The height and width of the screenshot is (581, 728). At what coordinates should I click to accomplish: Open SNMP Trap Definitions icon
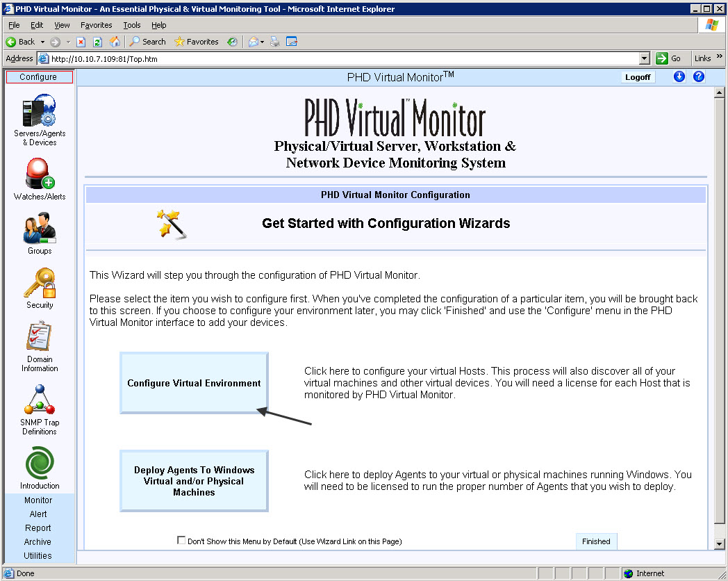pyautogui.click(x=40, y=400)
